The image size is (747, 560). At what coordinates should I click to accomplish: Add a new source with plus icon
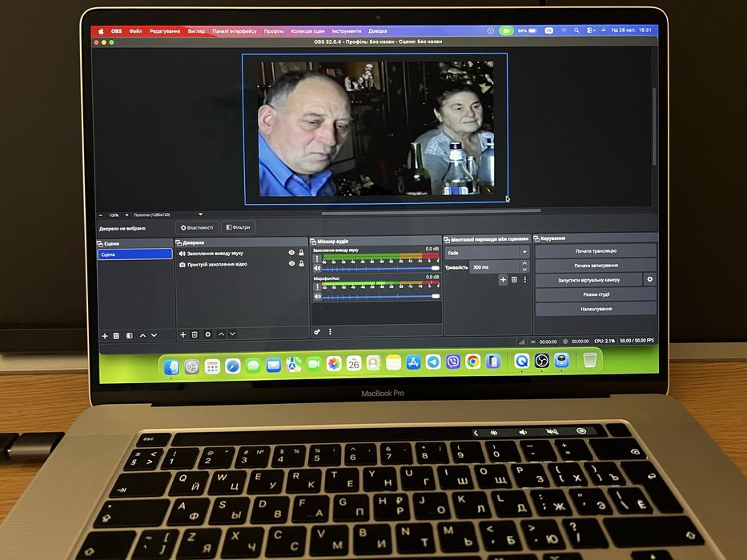pos(183,334)
